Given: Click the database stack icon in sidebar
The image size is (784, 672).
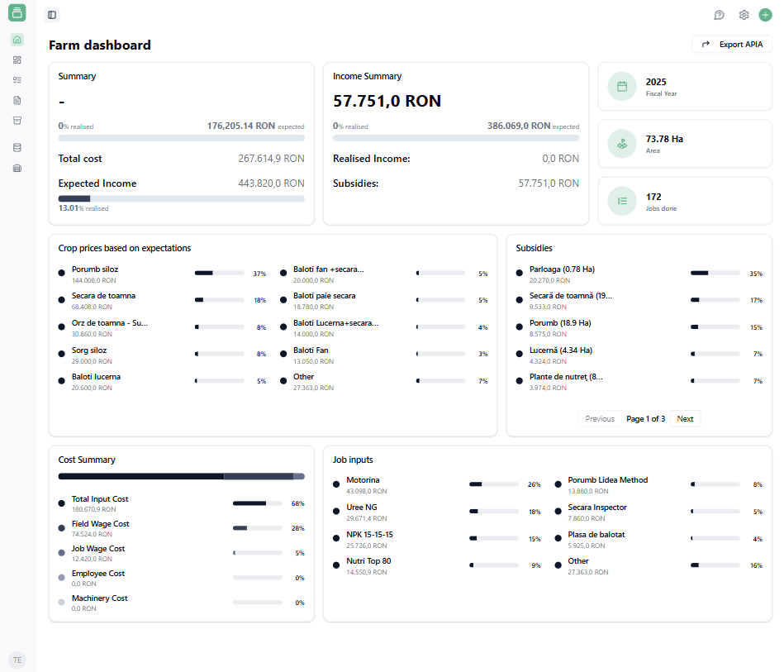Looking at the screenshot, I should click(x=17, y=148).
